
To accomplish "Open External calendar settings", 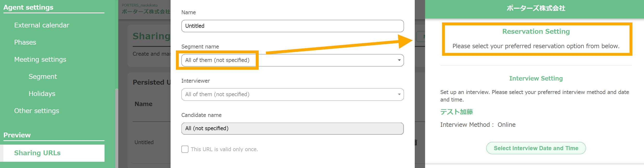I will tap(41, 25).
